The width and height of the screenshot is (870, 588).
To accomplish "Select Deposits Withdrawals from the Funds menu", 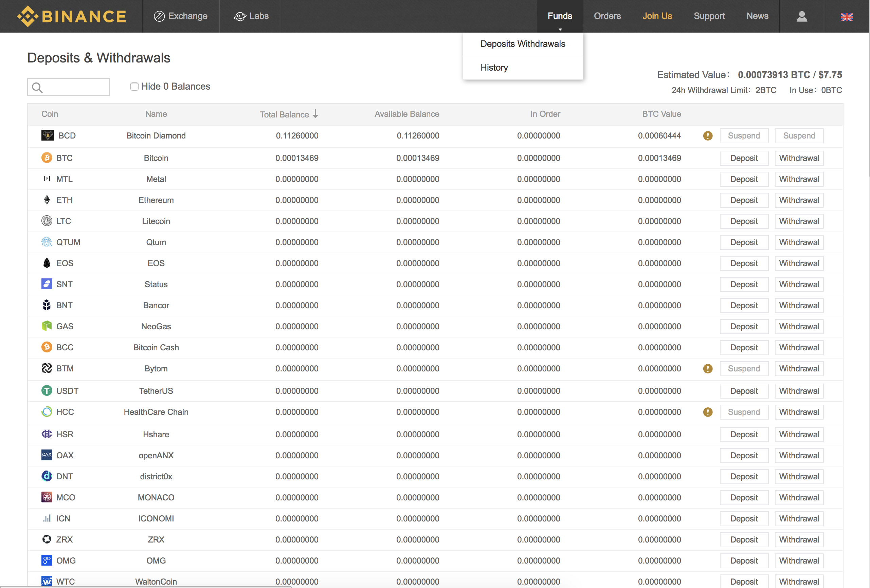I will click(x=523, y=44).
